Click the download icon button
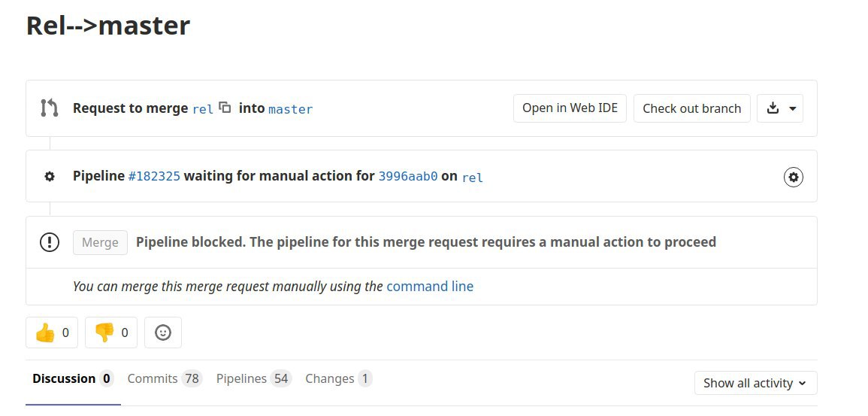The image size is (868, 416). (x=773, y=108)
